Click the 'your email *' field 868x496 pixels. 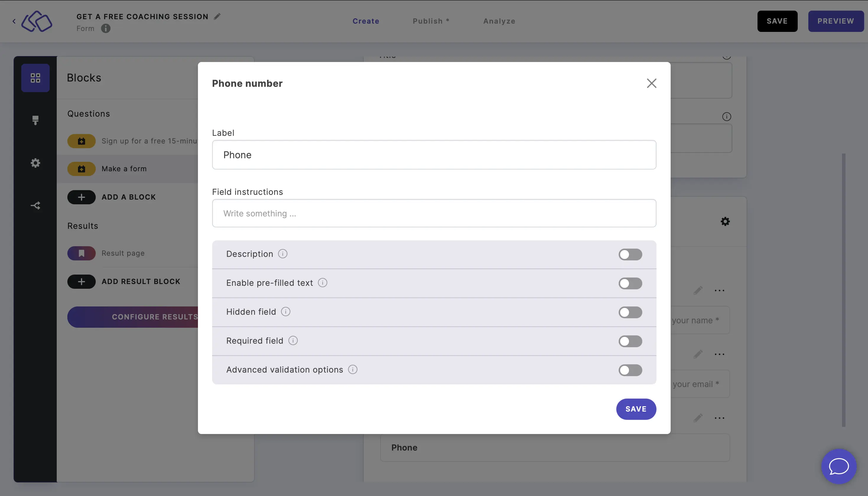[x=700, y=384]
